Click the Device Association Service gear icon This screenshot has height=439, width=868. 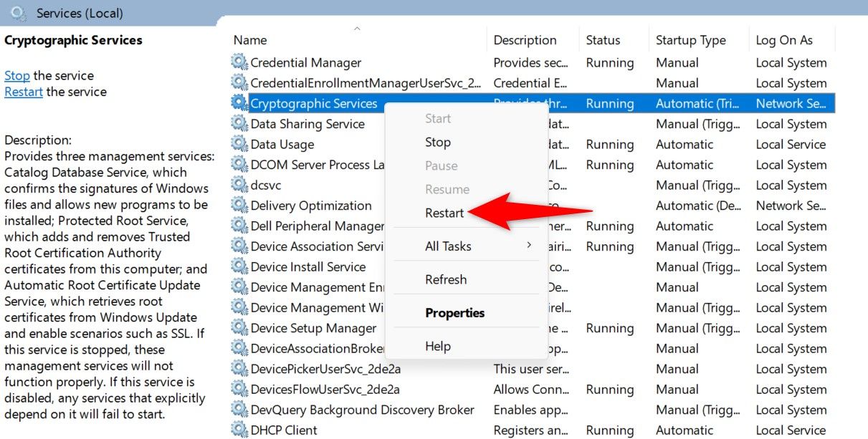click(x=239, y=246)
